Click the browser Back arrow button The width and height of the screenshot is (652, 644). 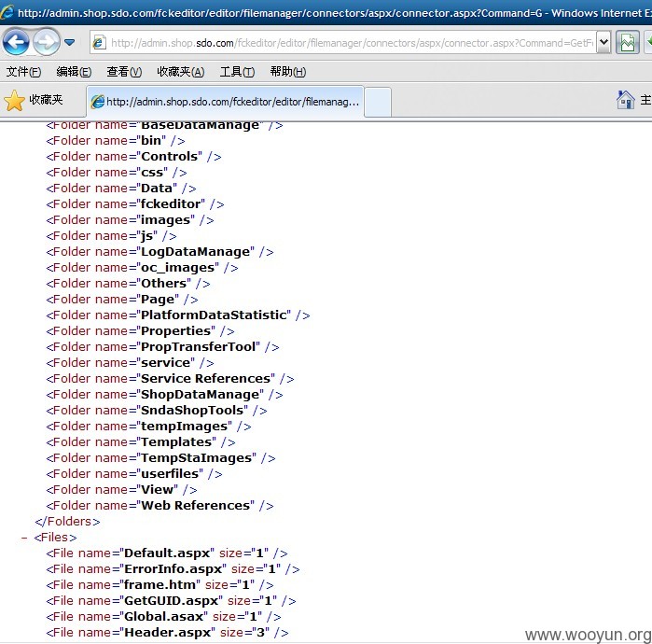click(x=16, y=42)
